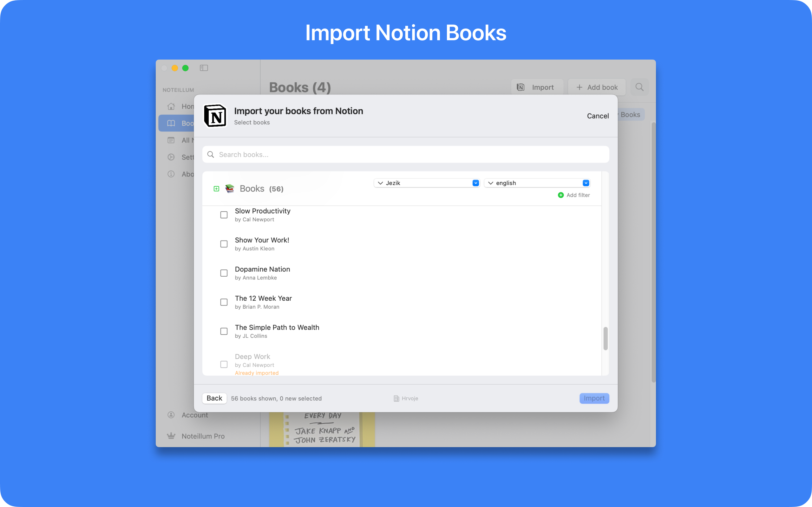
Task: Click the crown icon for Noteillum Pro
Action: tap(171, 436)
